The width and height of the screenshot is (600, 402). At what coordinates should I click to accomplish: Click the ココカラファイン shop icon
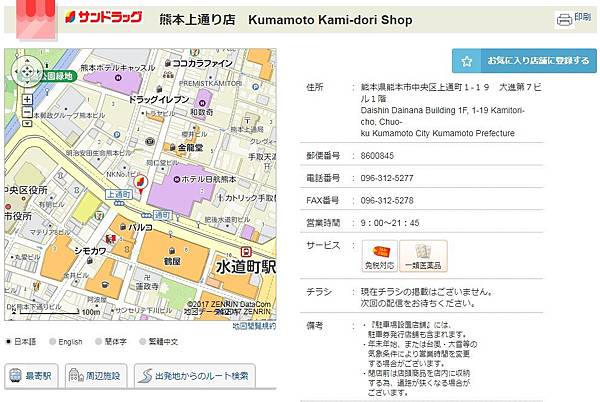coord(168,63)
